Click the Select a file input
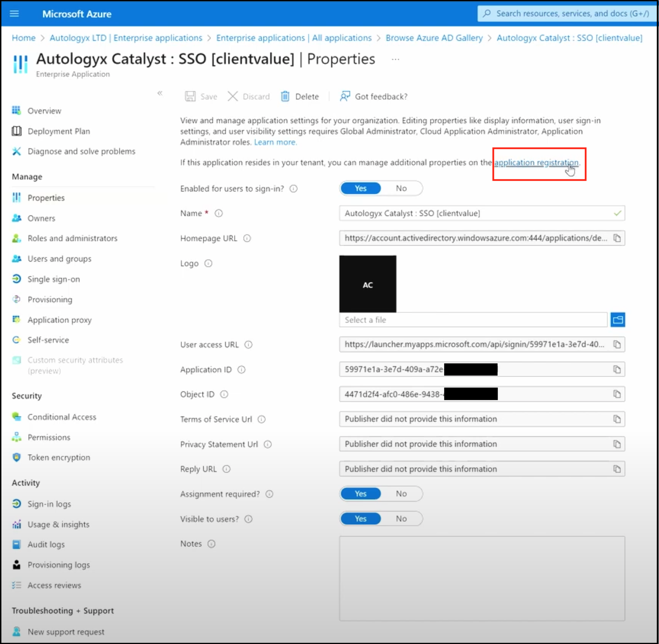 473,320
